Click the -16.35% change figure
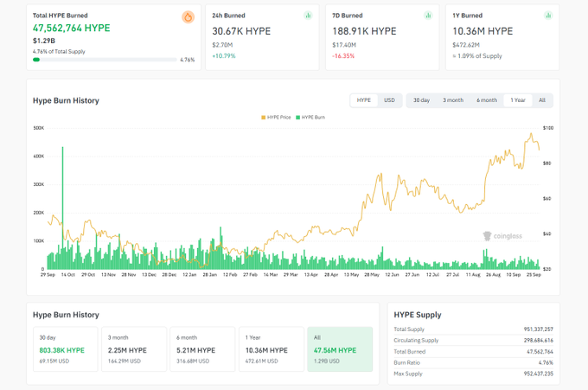 (x=343, y=56)
